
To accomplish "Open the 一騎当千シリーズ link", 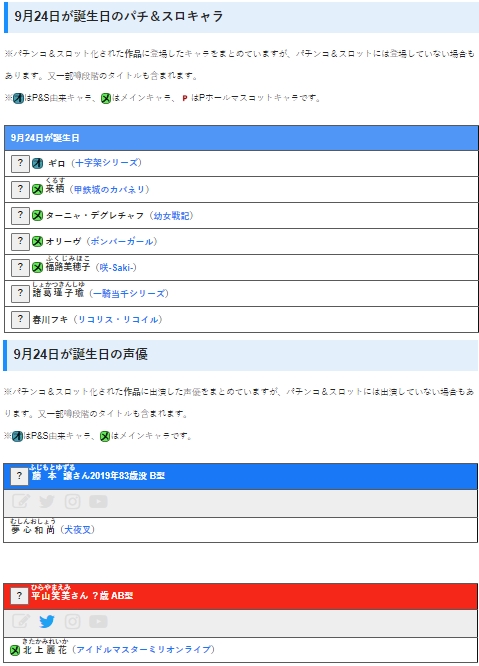I will coord(129,293).
